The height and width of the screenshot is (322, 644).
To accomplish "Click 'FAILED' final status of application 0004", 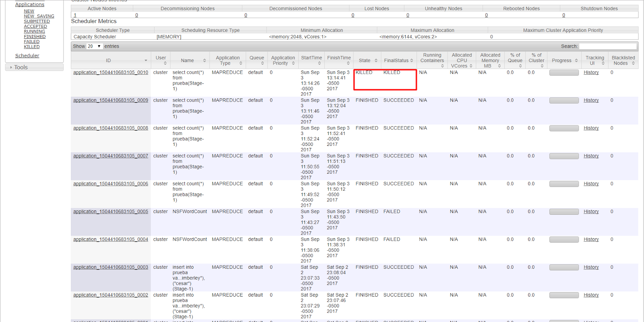I will pyautogui.click(x=392, y=239).
